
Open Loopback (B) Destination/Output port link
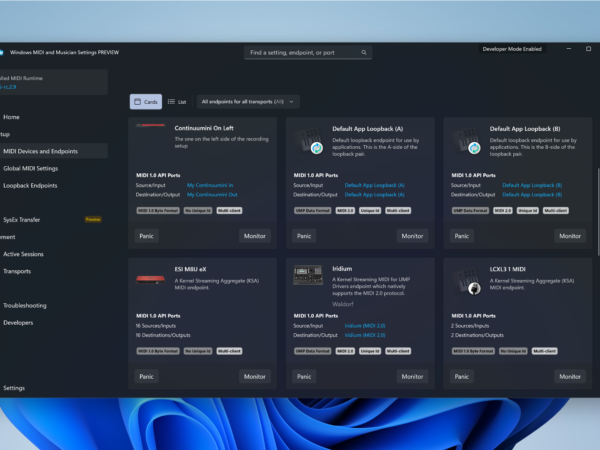tap(532, 194)
